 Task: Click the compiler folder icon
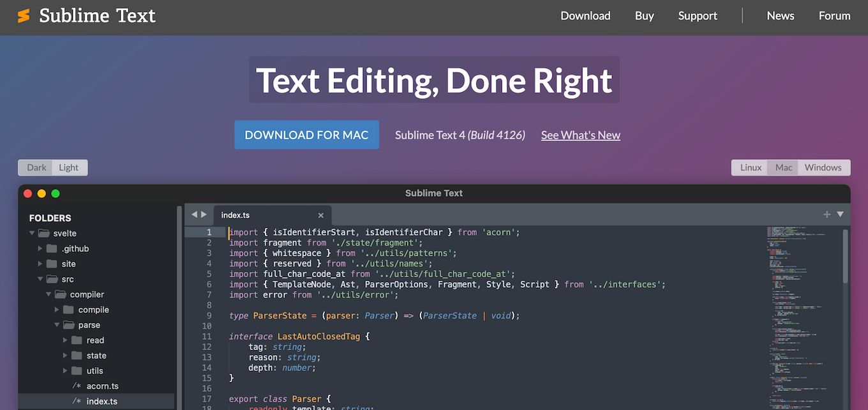[59, 294]
